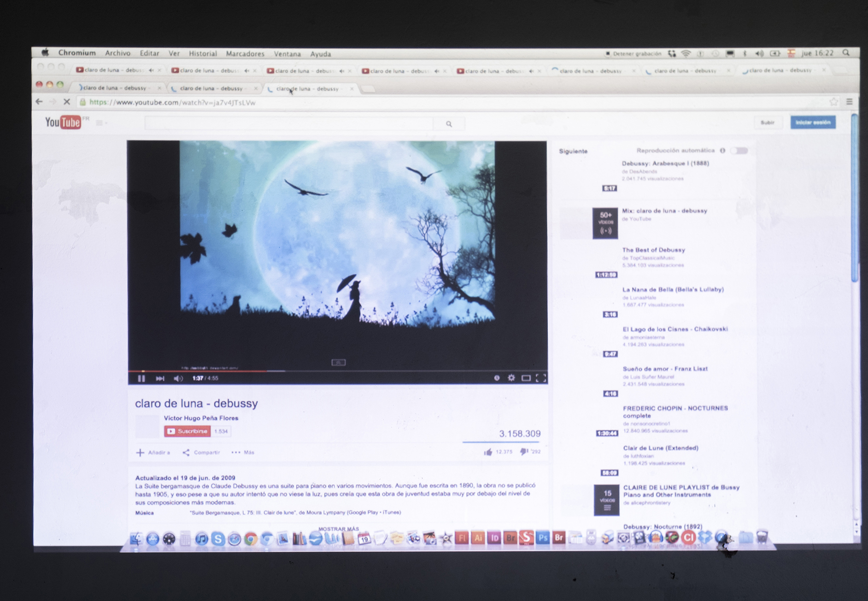Image resolution: width=868 pixels, height=601 pixels.
Task: Launch Google Chrome from the dock
Action: [x=251, y=539]
